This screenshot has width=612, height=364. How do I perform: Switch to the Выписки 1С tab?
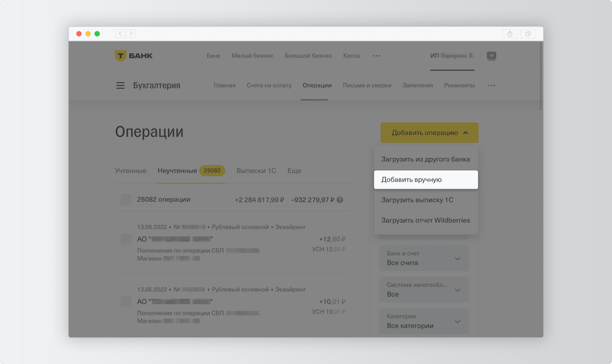coord(256,171)
